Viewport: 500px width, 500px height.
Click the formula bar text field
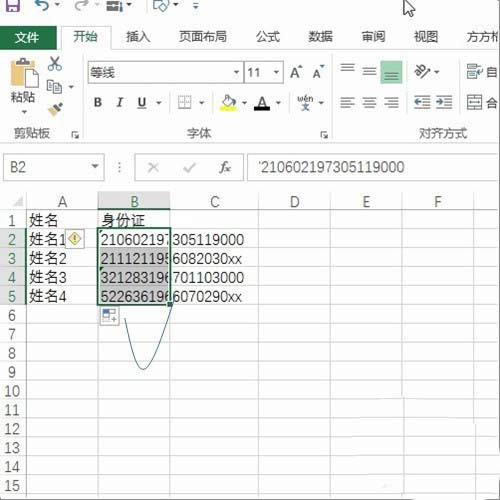[x=373, y=167]
